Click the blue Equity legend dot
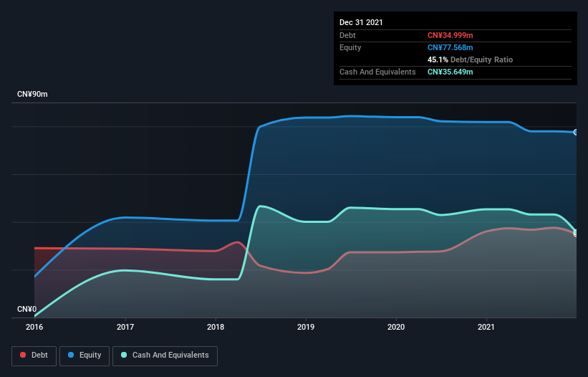Viewport: 588px width, 377px height. pos(71,355)
